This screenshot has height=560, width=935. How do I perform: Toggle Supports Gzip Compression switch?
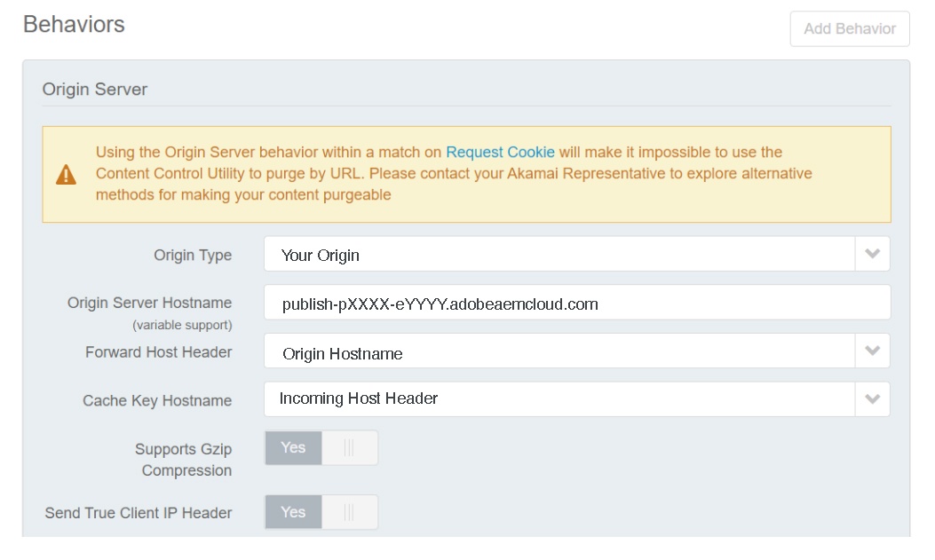tap(321, 448)
